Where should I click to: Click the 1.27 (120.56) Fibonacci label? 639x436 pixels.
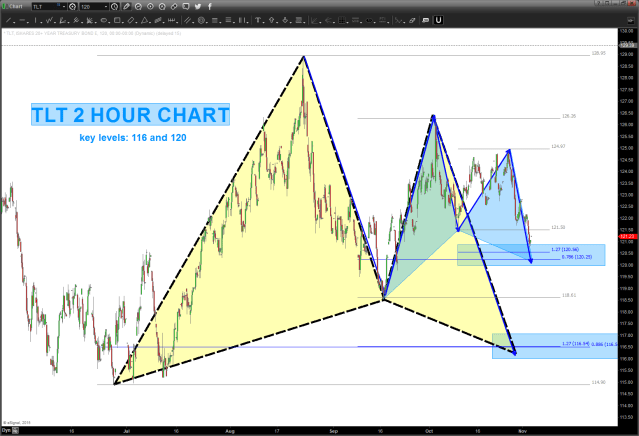pos(565,249)
